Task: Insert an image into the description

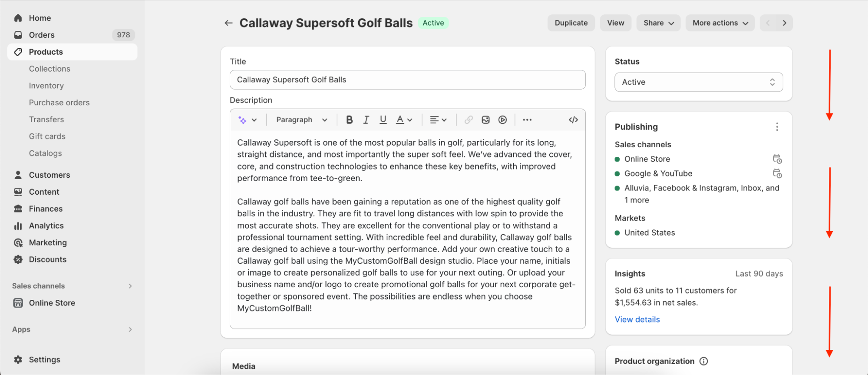Action: [485, 120]
